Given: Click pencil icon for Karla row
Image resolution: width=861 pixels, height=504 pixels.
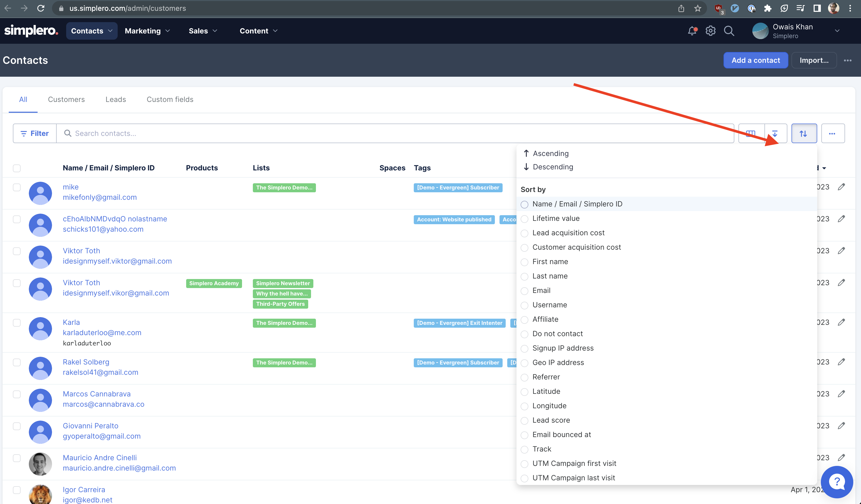Looking at the screenshot, I should pyautogui.click(x=841, y=322).
